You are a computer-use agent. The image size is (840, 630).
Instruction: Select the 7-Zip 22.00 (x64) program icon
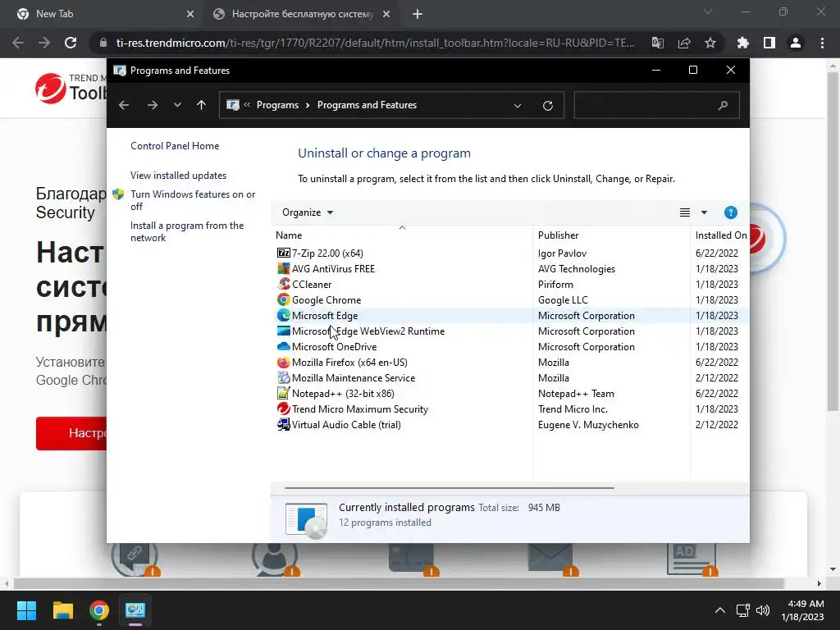(283, 253)
